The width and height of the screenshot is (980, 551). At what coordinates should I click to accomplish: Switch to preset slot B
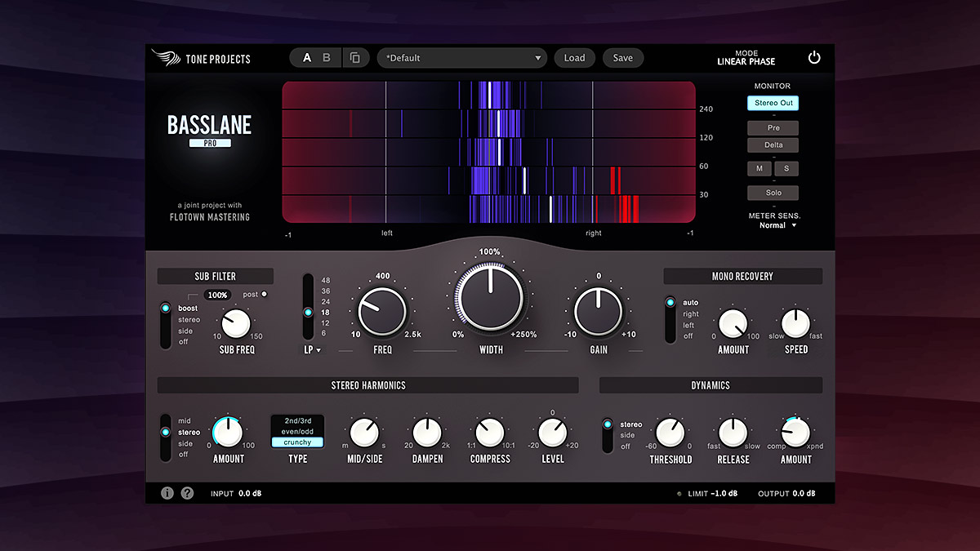pyautogui.click(x=327, y=58)
